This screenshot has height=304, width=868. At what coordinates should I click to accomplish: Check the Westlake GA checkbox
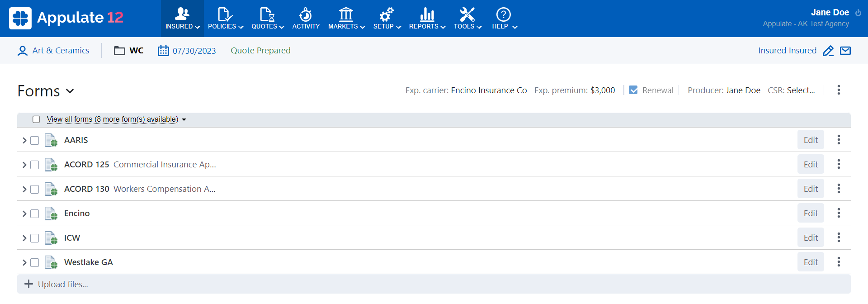[x=35, y=263]
